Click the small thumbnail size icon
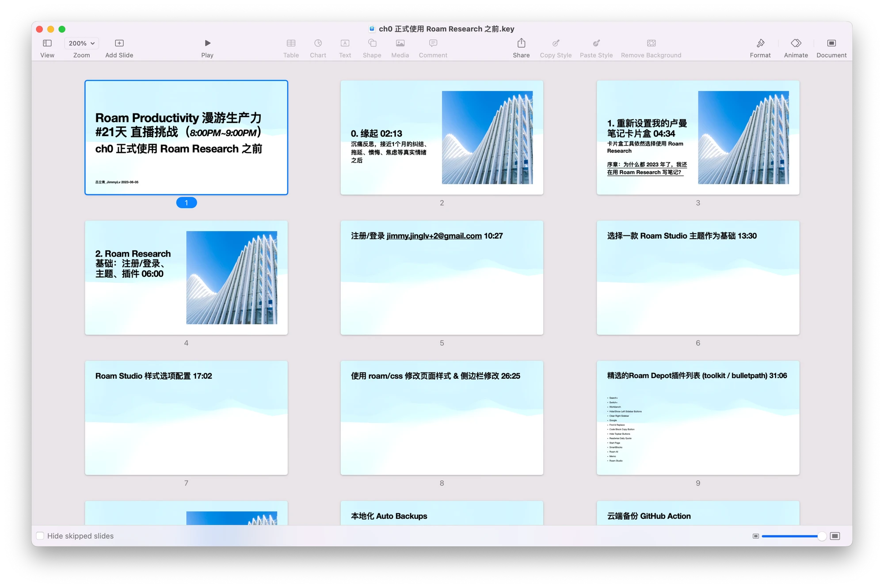This screenshot has height=588, width=884. tap(755, 536)
